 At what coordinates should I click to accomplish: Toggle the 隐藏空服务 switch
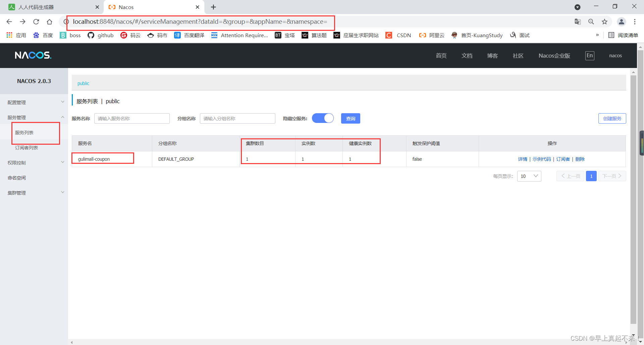[x=323, y=118]
